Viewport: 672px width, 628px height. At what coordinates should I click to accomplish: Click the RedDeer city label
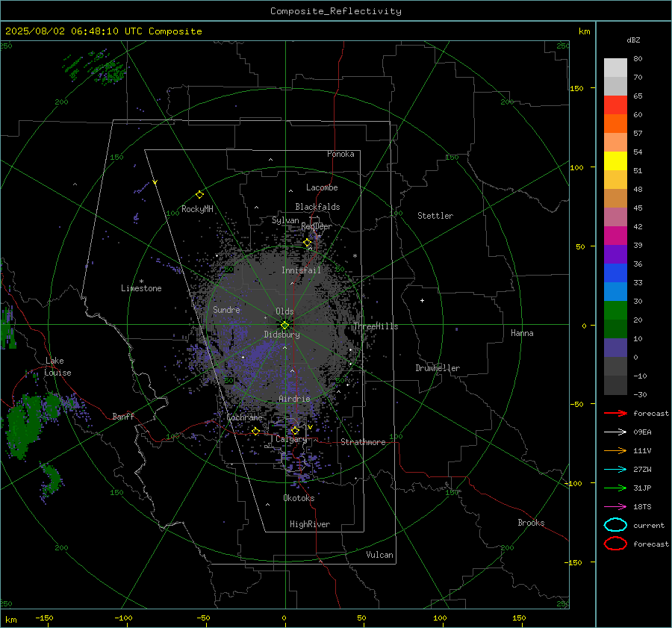[317, 226]
